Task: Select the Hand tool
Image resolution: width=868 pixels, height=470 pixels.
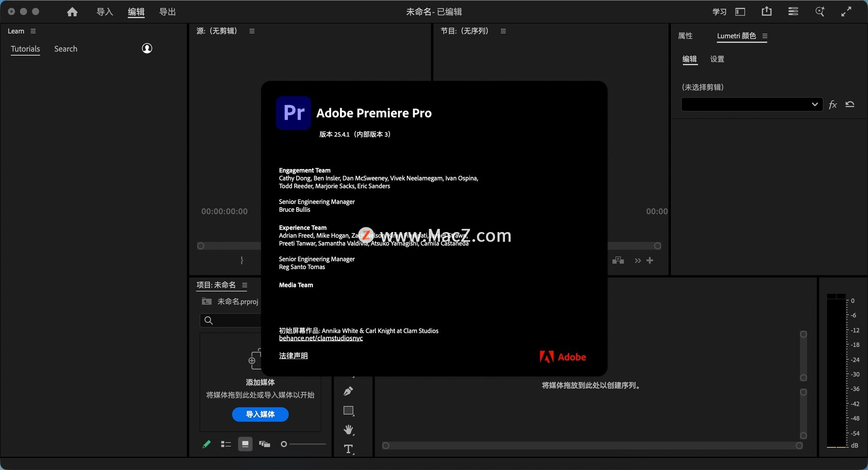Action: (x=349, y=430)
